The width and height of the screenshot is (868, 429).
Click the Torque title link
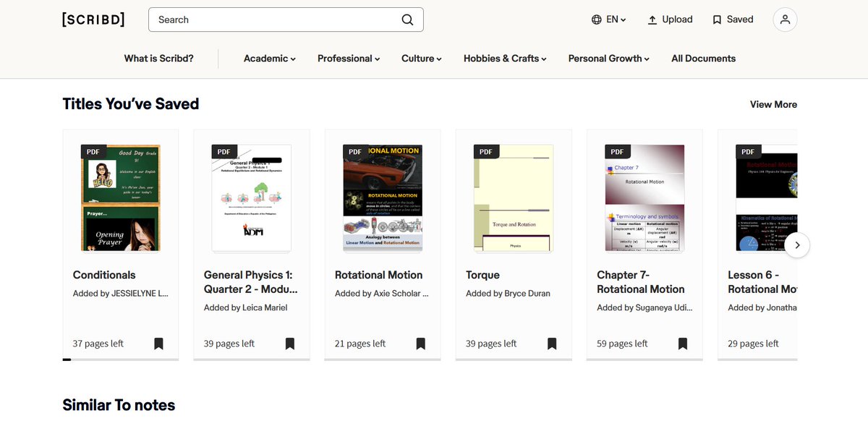point(482,275)
